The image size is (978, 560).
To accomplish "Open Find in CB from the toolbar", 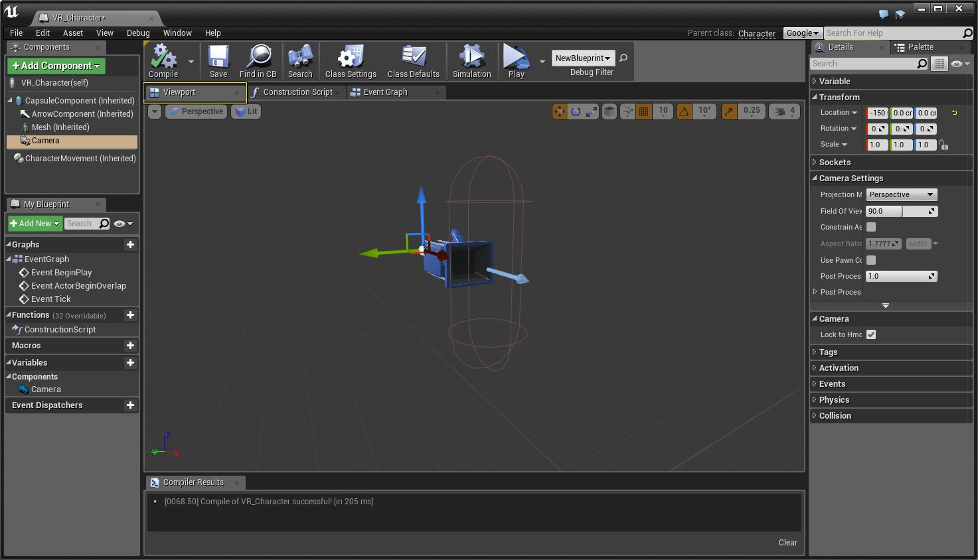I will (258, 61).
